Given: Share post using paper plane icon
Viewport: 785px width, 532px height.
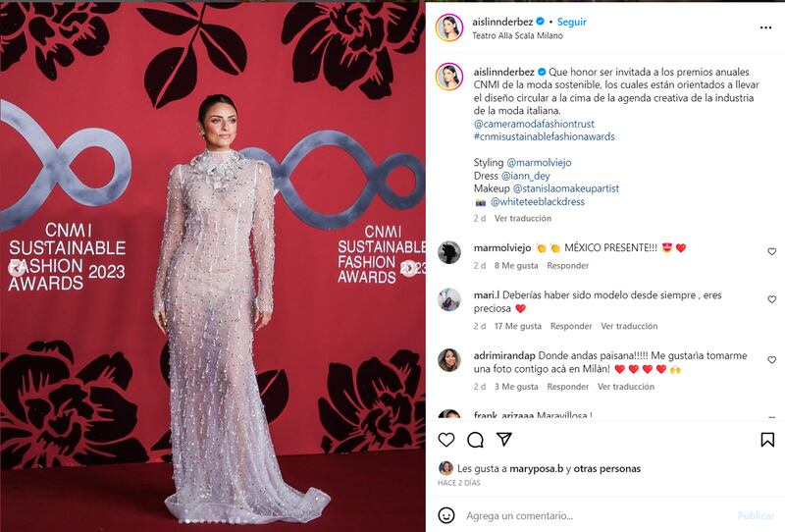Looking at the screenshot, I should pos(503,440).
